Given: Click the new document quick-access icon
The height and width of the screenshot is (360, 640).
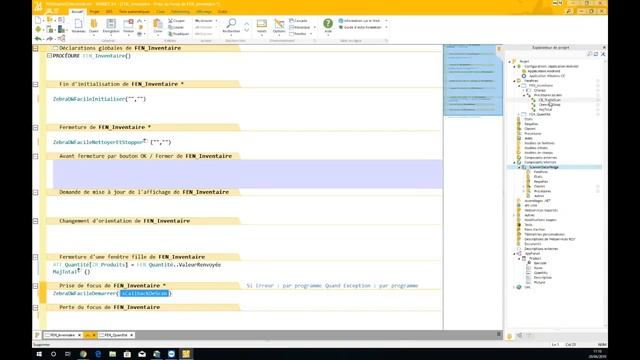Looking at the screenshot, I should tap(38, 20).
